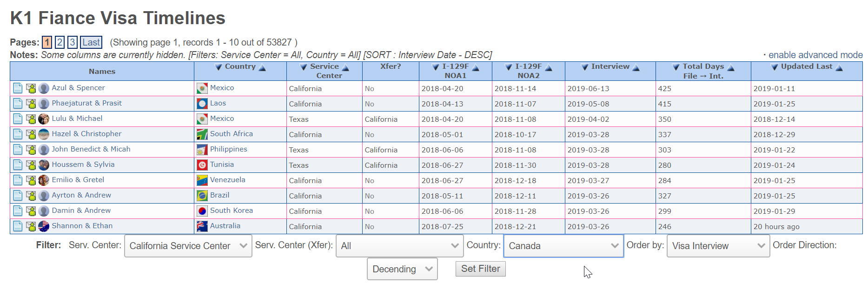
Task: Click the Philippines flag icon
Action: pos(202,150)
